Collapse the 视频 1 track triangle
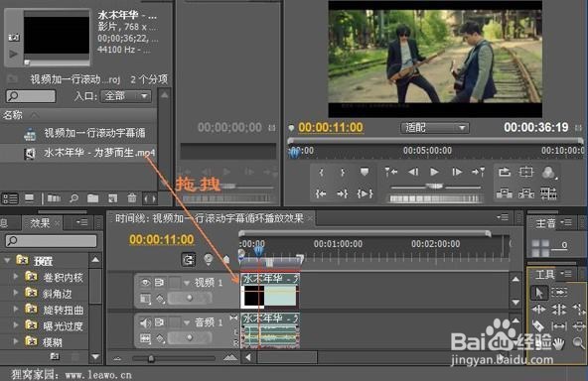Screen dimensions: 588x381 (x=187, y=283)
